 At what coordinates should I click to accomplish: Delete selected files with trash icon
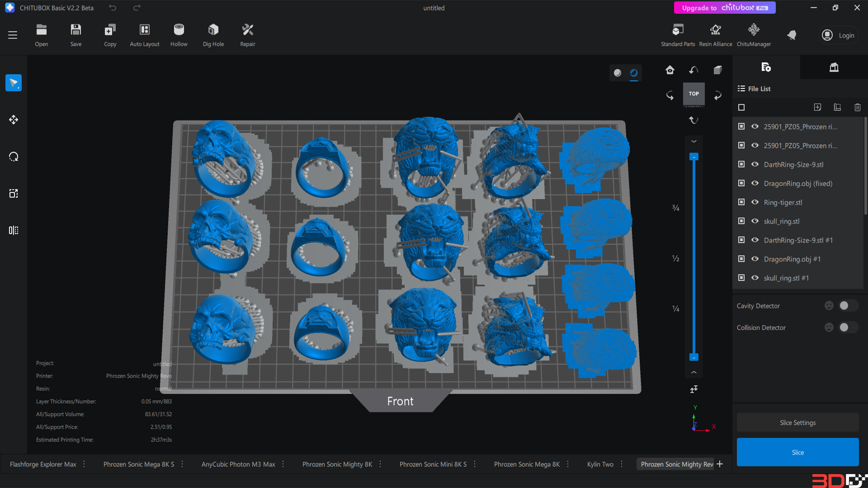[858, 108]
